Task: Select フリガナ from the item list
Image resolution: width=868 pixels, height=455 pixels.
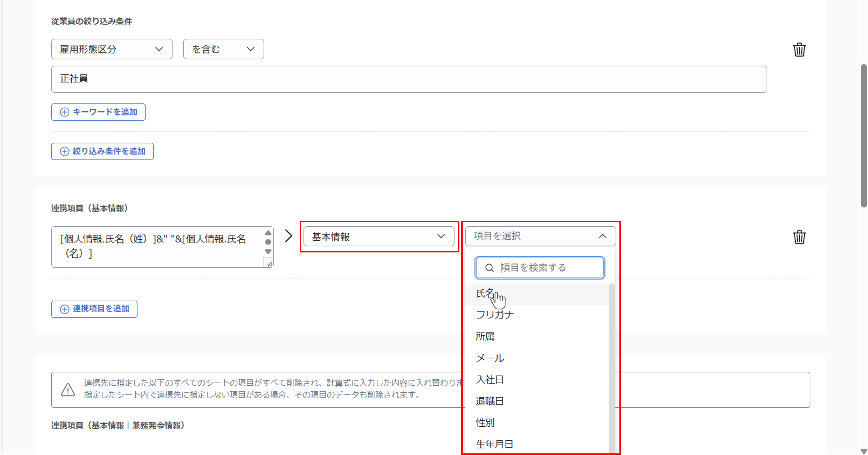Action: point(495,315)
